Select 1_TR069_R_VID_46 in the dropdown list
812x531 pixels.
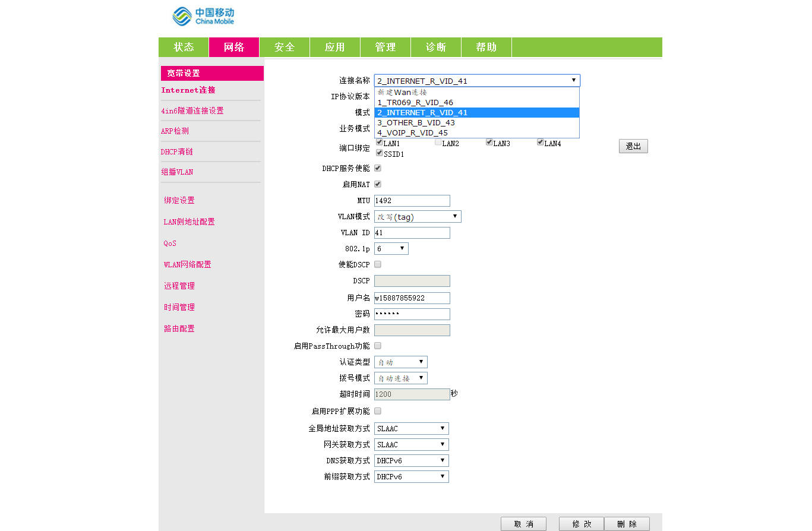[477, 103]
